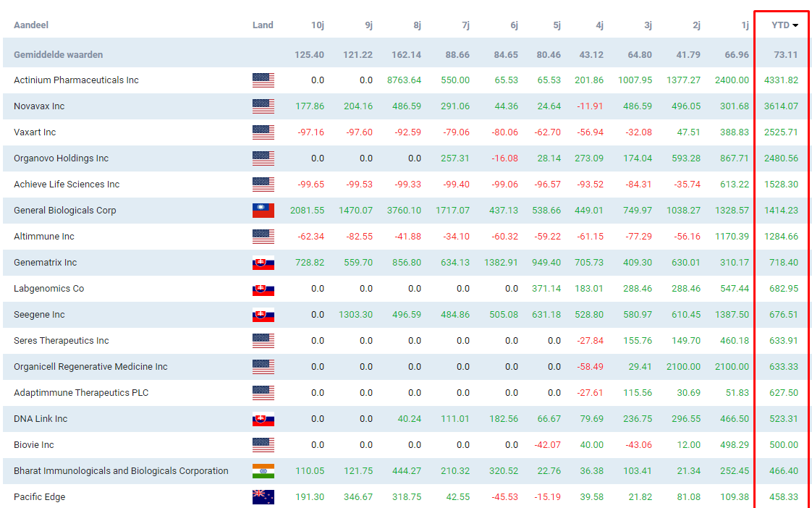812x508 pixels.
Task: Sort by the 6j column header
Action: pos(515,25)
